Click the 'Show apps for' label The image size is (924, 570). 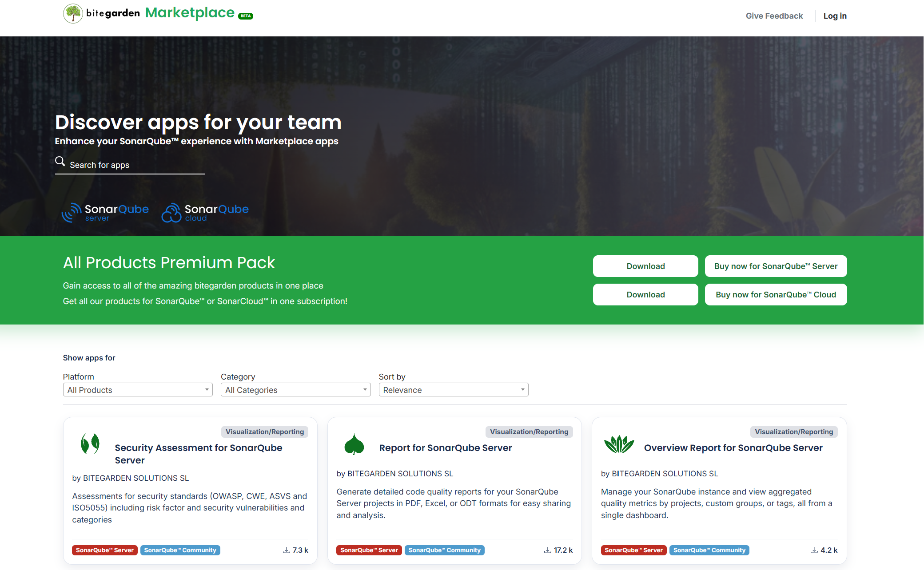coord(89,358)
